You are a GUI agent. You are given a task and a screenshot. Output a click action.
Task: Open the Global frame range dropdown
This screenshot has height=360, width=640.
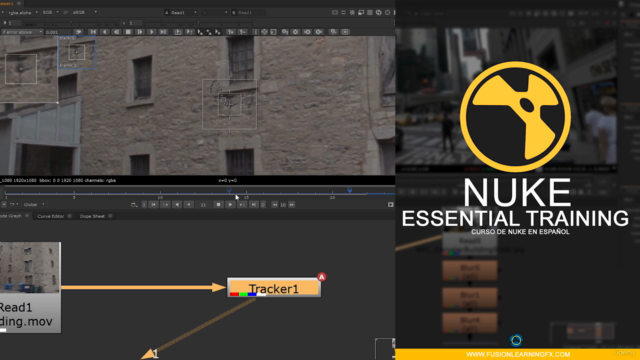tap(34, 204)
